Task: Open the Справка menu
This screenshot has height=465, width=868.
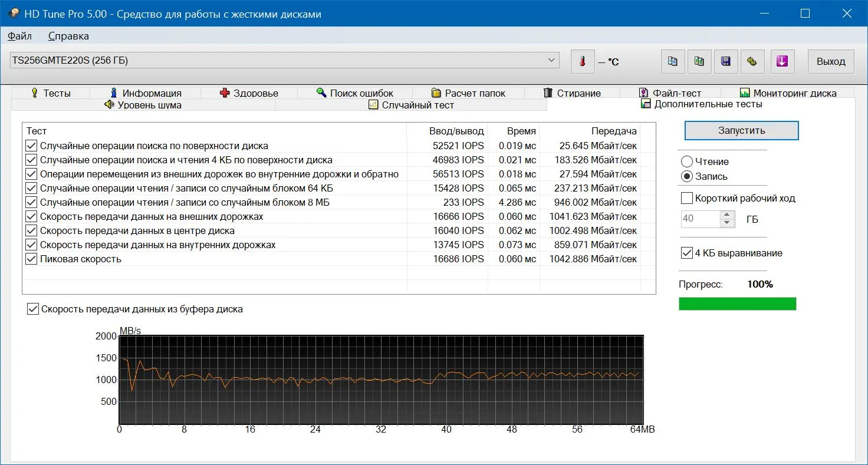Action: (68, 36)
